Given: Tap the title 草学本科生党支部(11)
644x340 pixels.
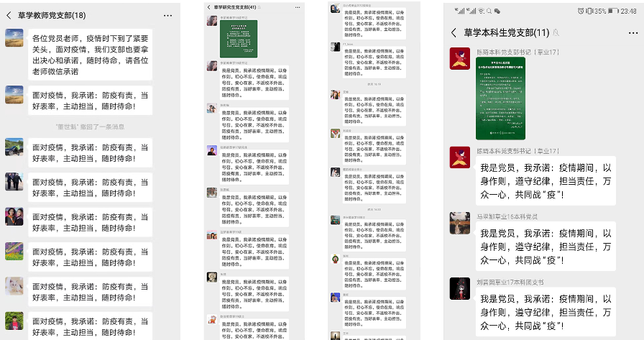Looking at the screenshot, I should point(507,33).
